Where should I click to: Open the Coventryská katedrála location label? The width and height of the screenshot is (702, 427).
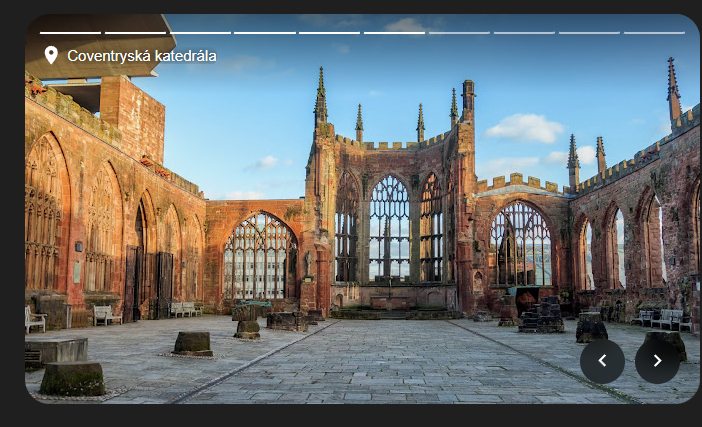141,56
